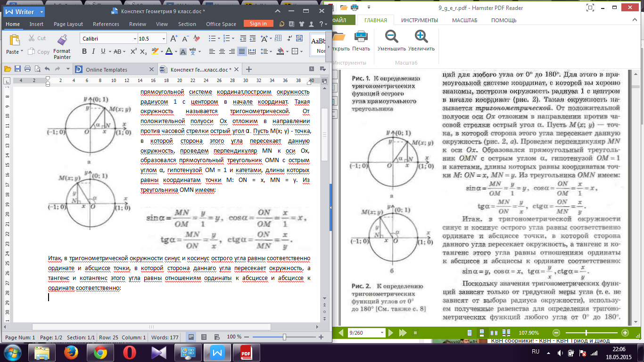The image size is (644, 362).
Task: Click the Writer zoom slider handle
Action: [284, 337]
